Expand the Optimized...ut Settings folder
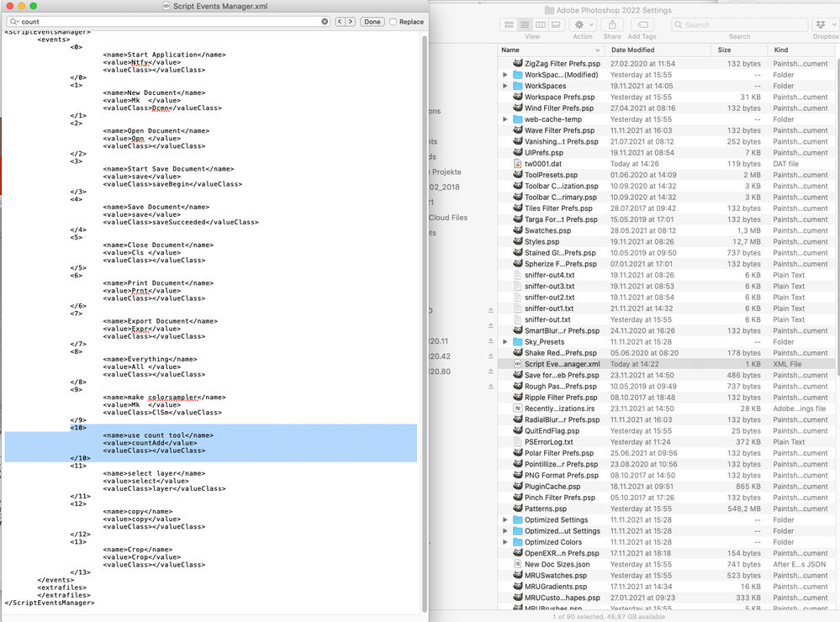The height and width of the screenshot is (622, 840). tap(505, 531)
